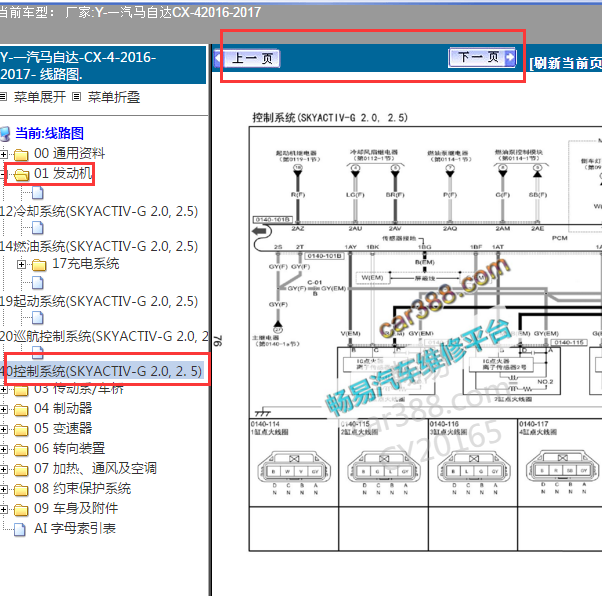The image size is (602, 596).
Task: Select the 01 发动机 folder
Action: [63, 173]
